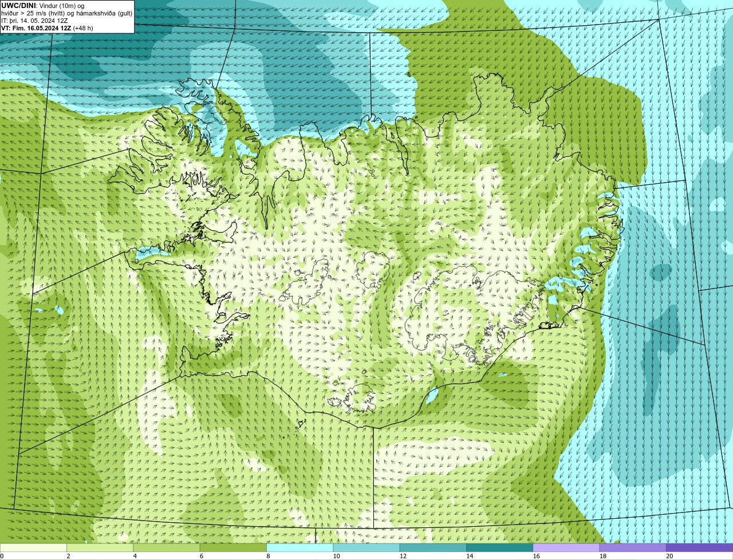Click the teal 12–14 legend swatch

(x=433, y=547)
